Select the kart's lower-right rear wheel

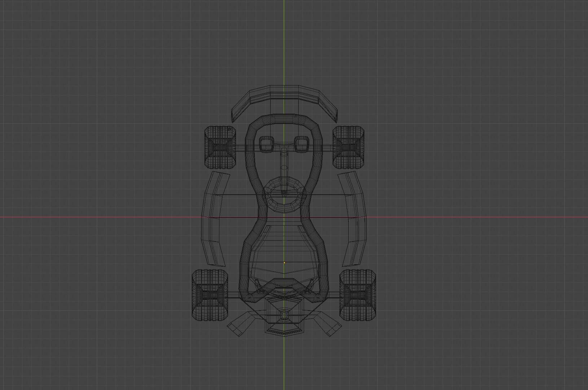click(358, 294)
